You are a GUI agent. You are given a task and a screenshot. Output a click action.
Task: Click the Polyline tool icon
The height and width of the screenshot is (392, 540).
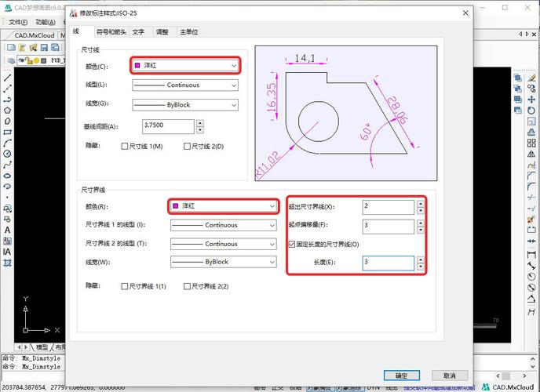tap(7, 100)
